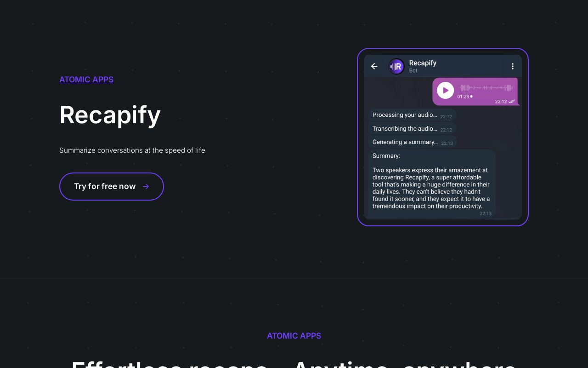Viewport: 588px width, 368px height.
Task: Click the 22:13 timestamp on the summary
Action: (x=486, y=213)
